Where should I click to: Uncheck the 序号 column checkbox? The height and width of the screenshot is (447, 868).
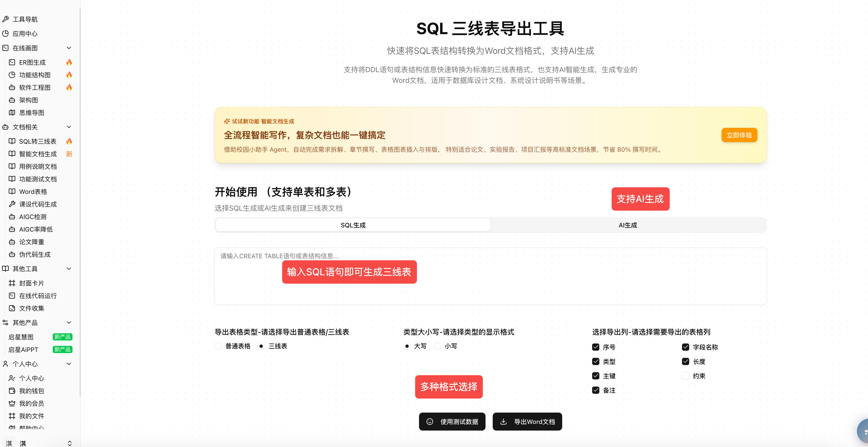[x=595, y=347]
